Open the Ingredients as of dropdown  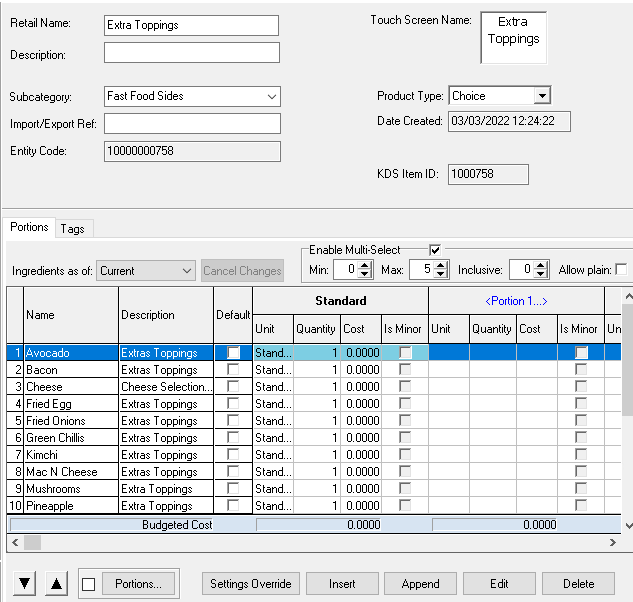point(187,271)
